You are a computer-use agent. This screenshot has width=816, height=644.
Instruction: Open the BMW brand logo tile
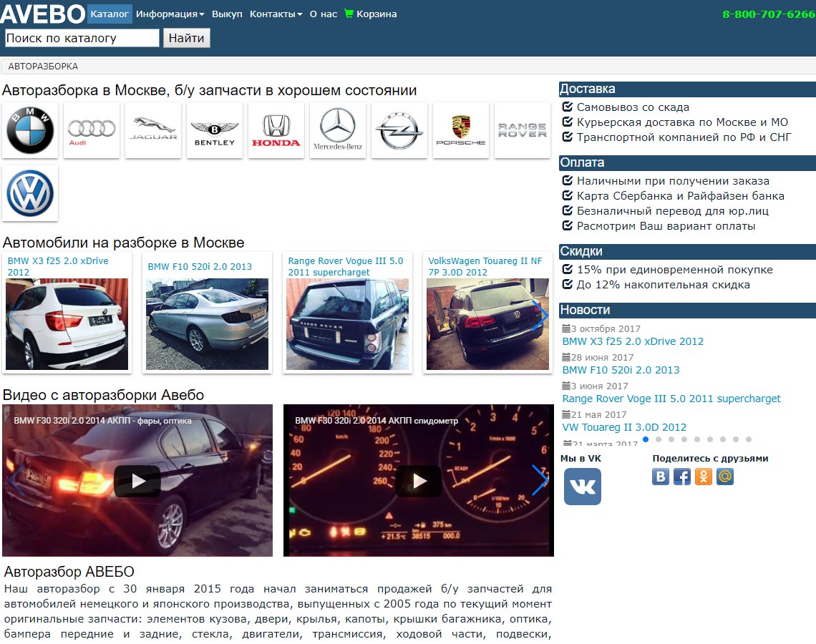[x=30, y=130]
